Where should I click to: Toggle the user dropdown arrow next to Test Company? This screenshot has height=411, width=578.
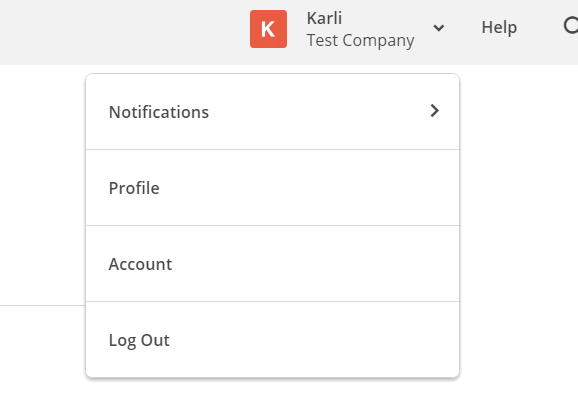tap(439, 28)
